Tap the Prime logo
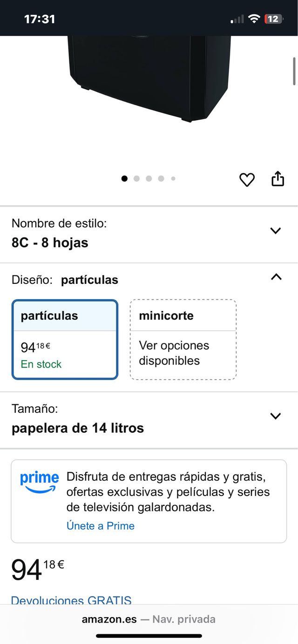The width and height of the screenshot is (298, 644). point(39,483)
